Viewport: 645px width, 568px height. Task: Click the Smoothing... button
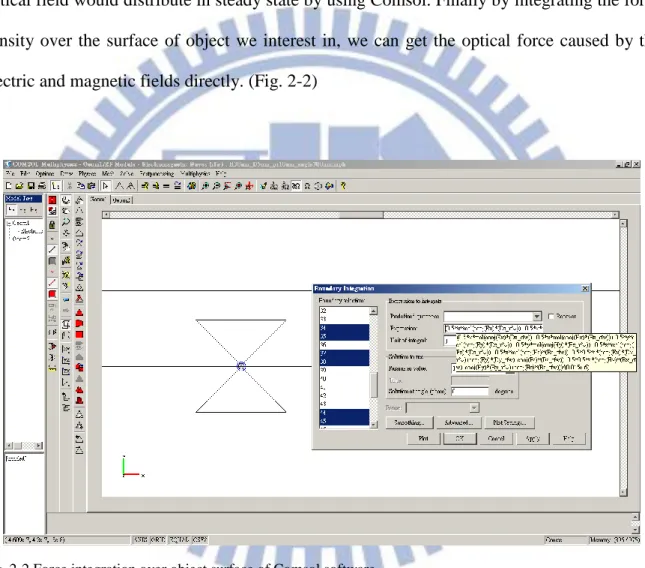coord(410,422)
